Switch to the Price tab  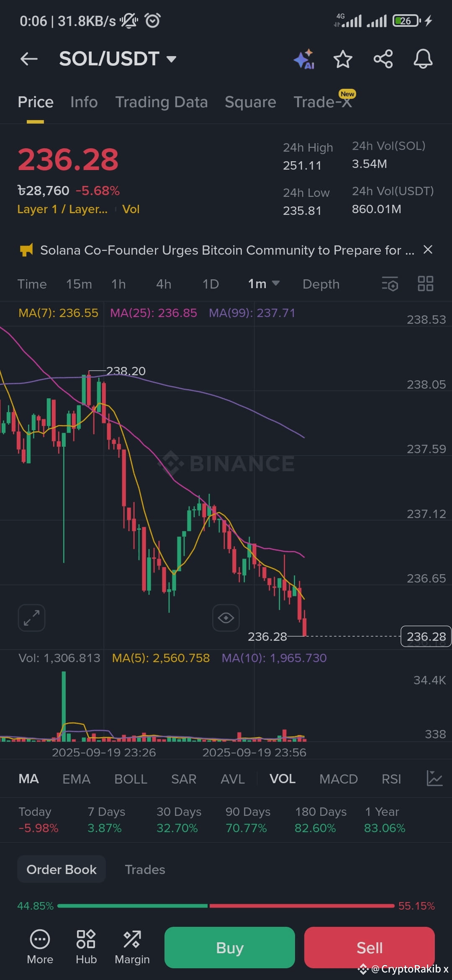(36, 102)
